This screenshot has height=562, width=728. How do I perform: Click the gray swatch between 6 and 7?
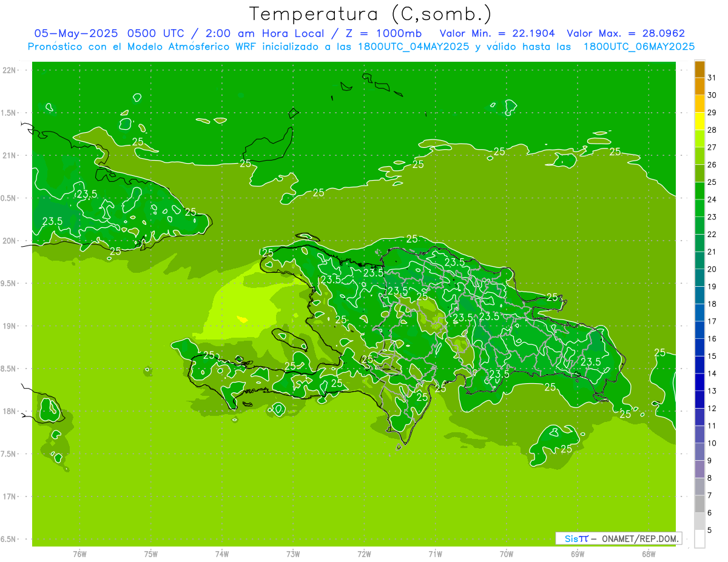(x=699, y=504)
